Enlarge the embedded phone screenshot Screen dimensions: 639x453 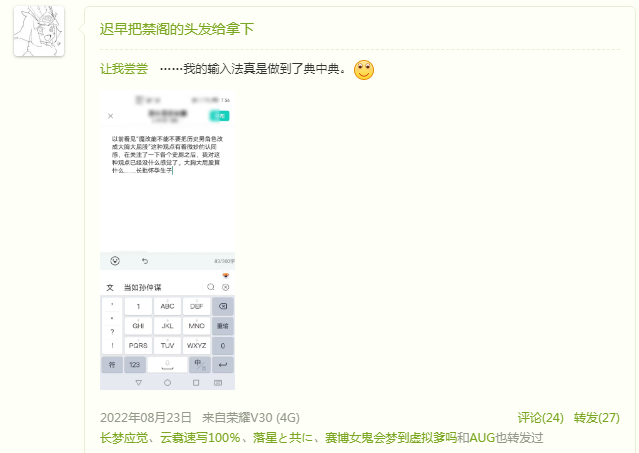click(167, 240)
